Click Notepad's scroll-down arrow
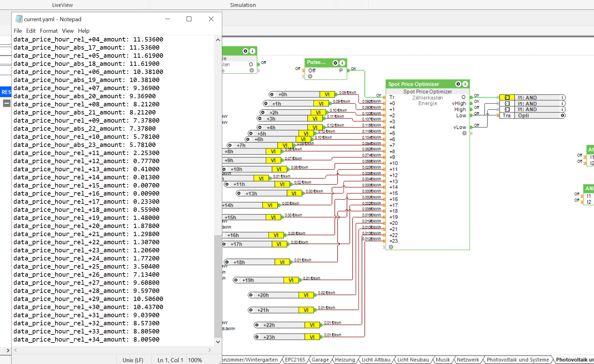The width and height of the screenshot is (594, 364). point(218,342)
